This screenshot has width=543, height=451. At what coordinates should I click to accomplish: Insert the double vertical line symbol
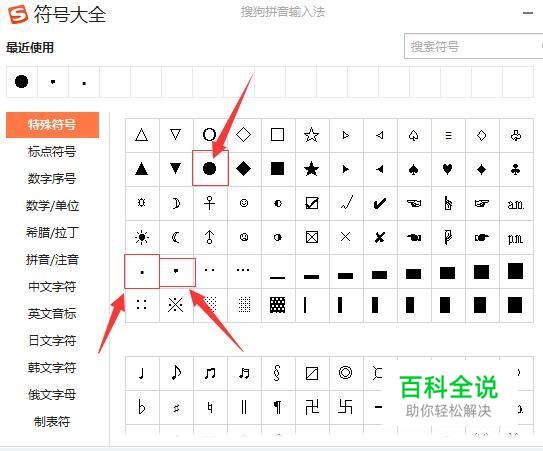243,407
